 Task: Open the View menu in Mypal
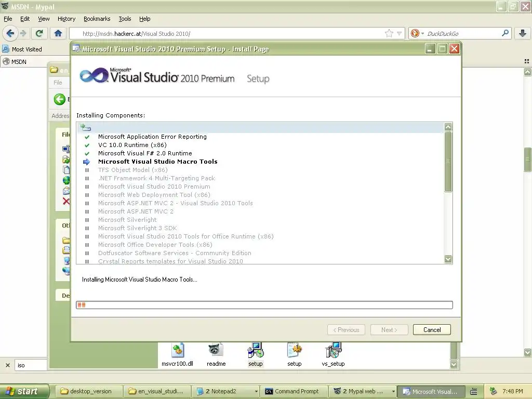coord(44,19)
